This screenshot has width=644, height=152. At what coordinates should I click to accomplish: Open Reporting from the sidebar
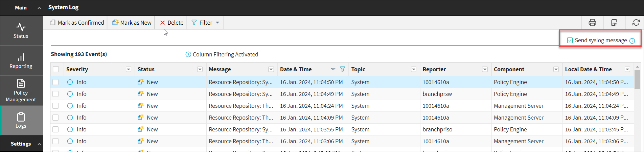tap(21, 61)
